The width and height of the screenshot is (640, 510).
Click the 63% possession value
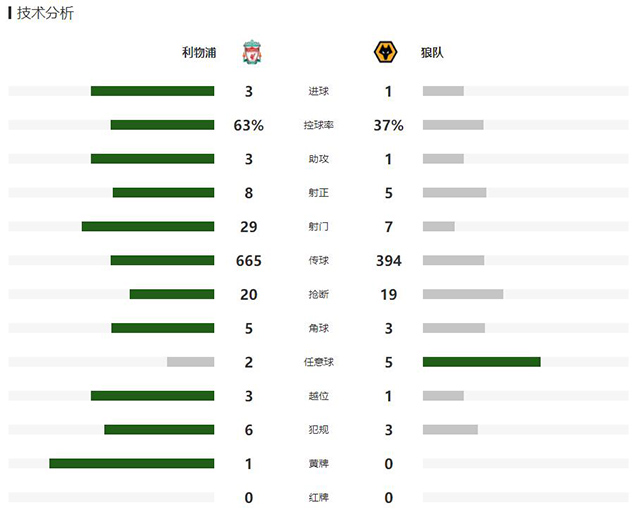click(248, 125)
